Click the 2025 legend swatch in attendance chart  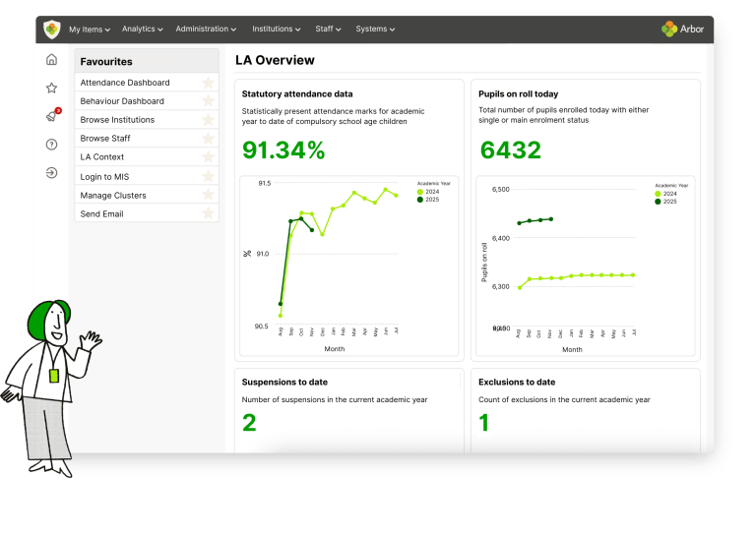click(420, 200)
